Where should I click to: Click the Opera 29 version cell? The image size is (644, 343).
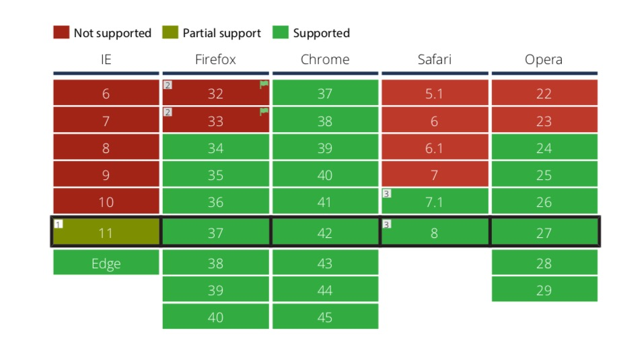tap(544, 290)
